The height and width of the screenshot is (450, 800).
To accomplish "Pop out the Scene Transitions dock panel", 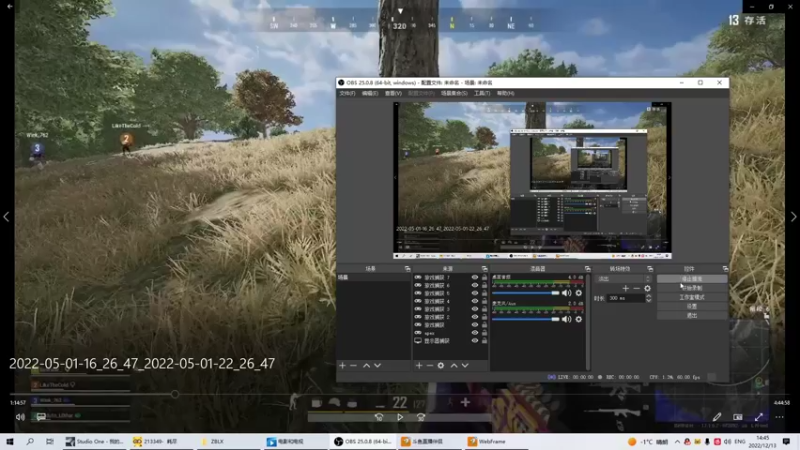I will tap(650, 268).
